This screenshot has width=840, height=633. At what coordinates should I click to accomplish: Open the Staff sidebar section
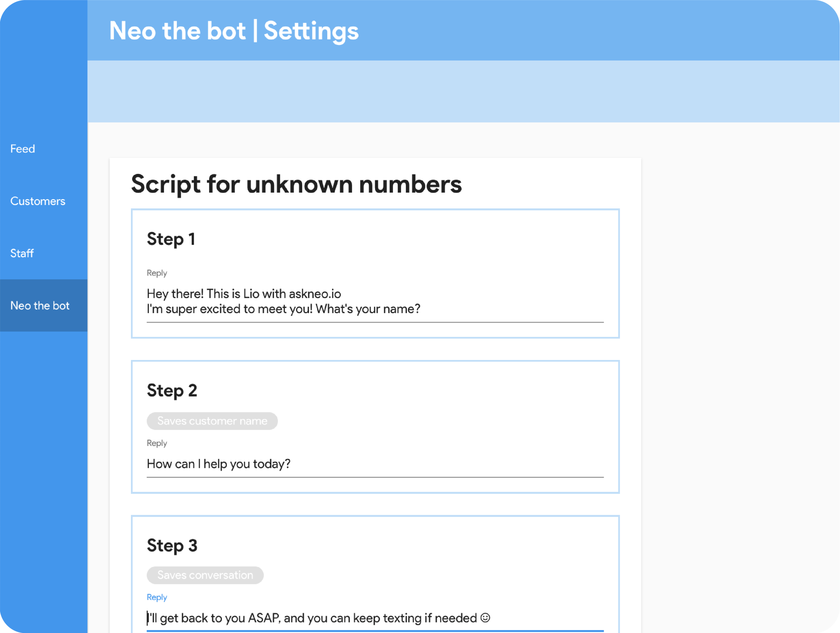point(22,253)
